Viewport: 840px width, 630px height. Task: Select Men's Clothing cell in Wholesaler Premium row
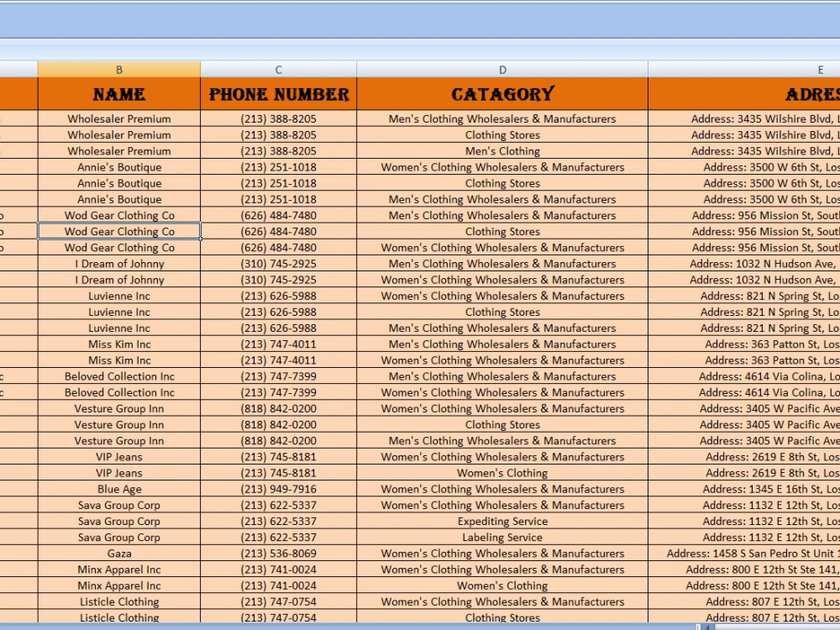[x=502, y=151]
